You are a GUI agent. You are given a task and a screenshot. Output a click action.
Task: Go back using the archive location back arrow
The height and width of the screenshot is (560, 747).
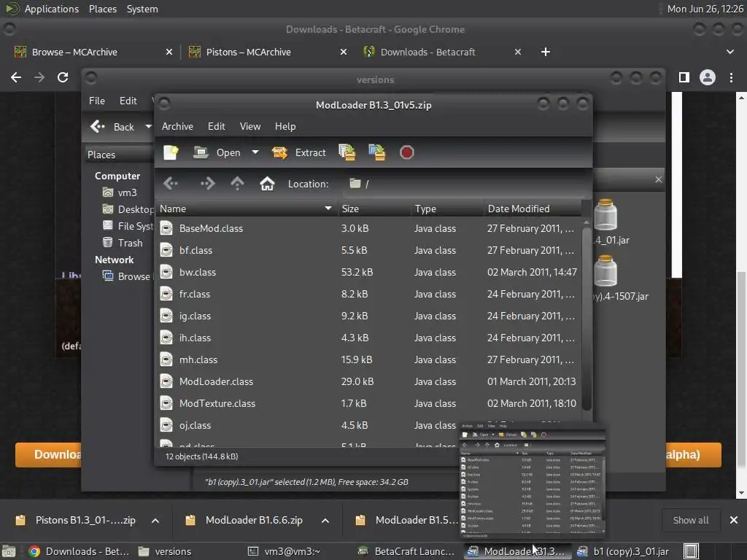click(171, 183)
